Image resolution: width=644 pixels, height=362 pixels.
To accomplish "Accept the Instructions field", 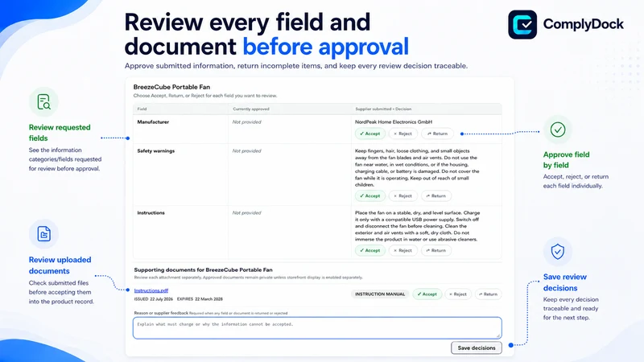I will (x=370, y=250).
